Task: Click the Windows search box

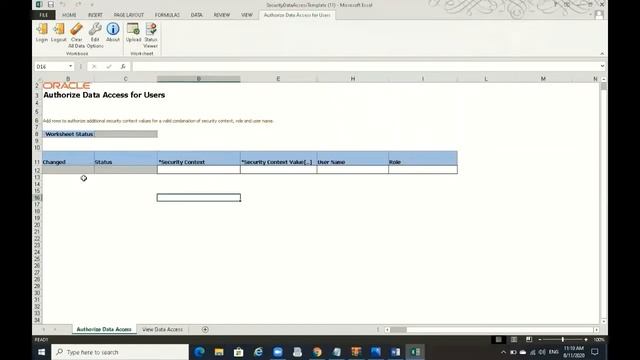Action: [120, 352]
